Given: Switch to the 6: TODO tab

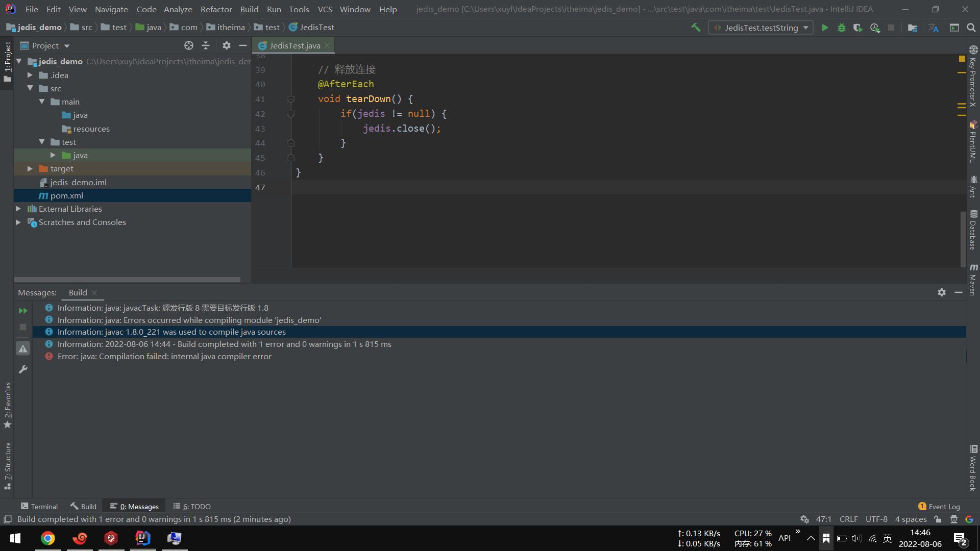Looking at the screenshot, I should [x=192, y=506].
